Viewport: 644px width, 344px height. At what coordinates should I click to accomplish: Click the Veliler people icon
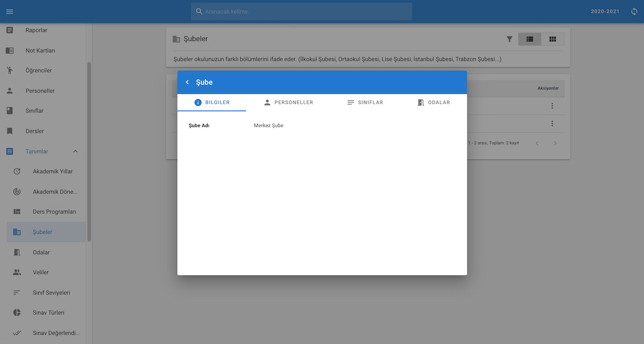pyautogui.click(x=17, y=272)
